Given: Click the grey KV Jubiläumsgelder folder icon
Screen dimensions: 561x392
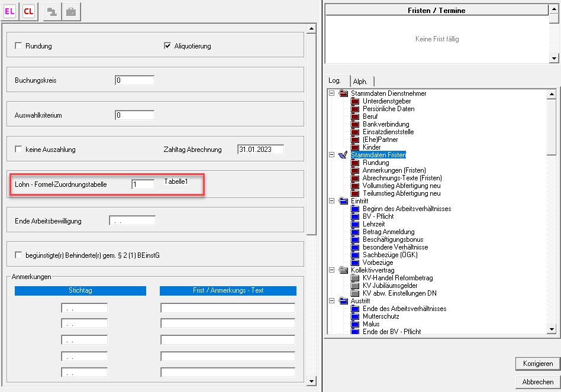Looking at the screenshot, I should pyautogui.click(x=355, y=286).
